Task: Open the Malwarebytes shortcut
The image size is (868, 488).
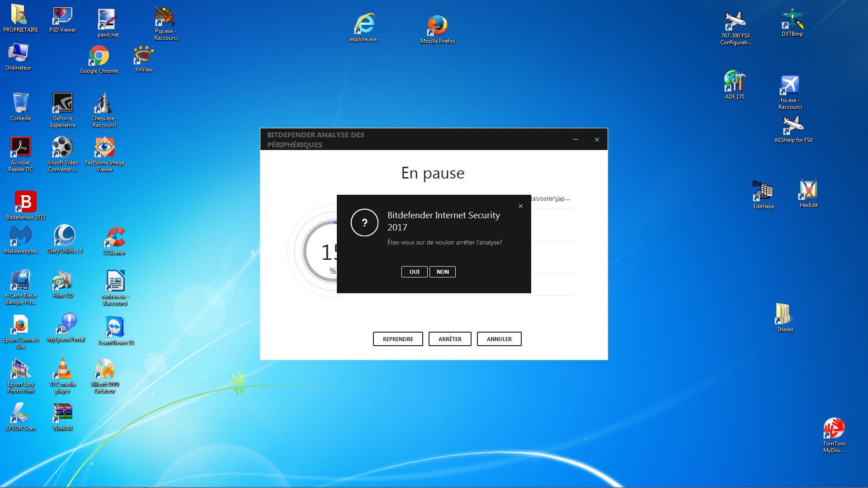Action: coord(20,239)
